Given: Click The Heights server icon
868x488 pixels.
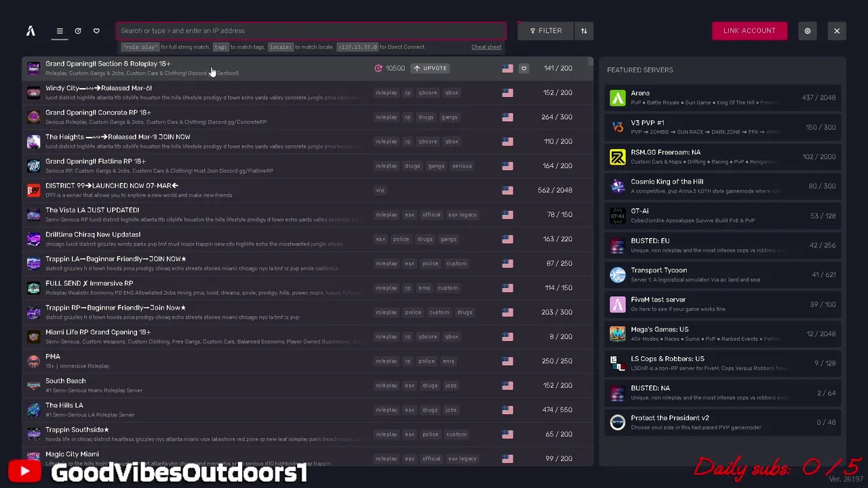Looking at the screenshot, I should [33, 141].
